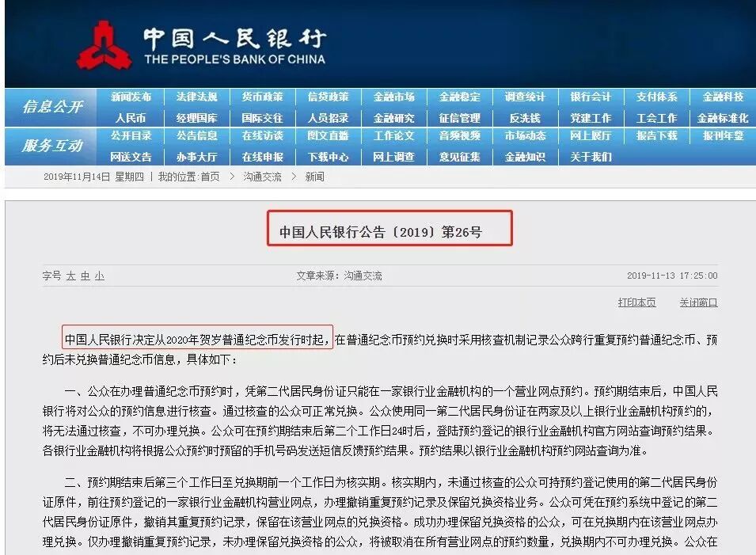Select 调查统计 in the navigation bar
Viewport: 756px width, 555px height.
click(x=525, y=97)
